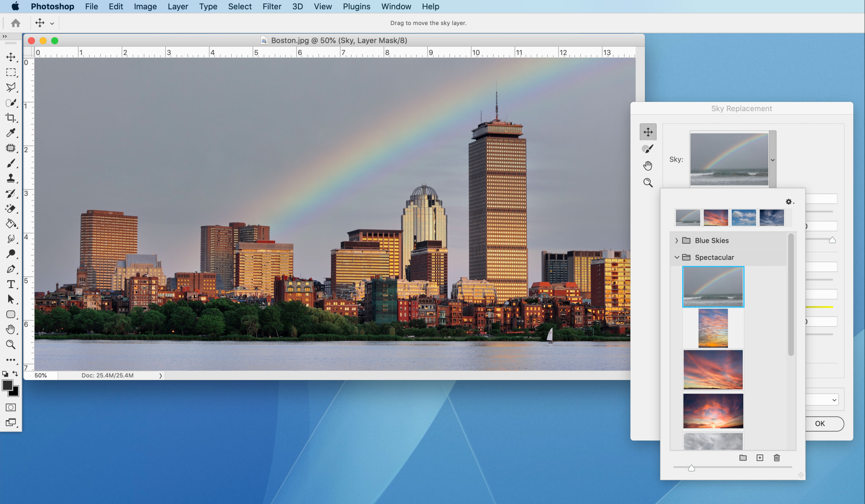Reset default foreground and background colors

point(5,374)
